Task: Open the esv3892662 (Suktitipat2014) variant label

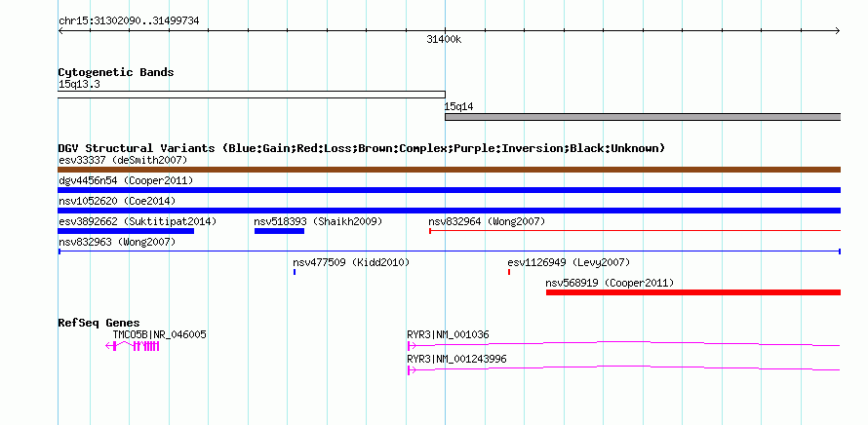Action: 138,222
